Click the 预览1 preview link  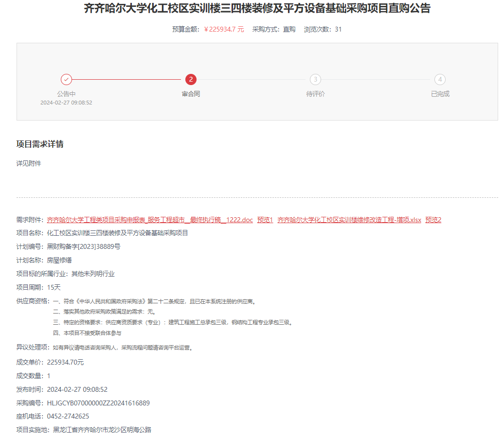tap(265, 220)
